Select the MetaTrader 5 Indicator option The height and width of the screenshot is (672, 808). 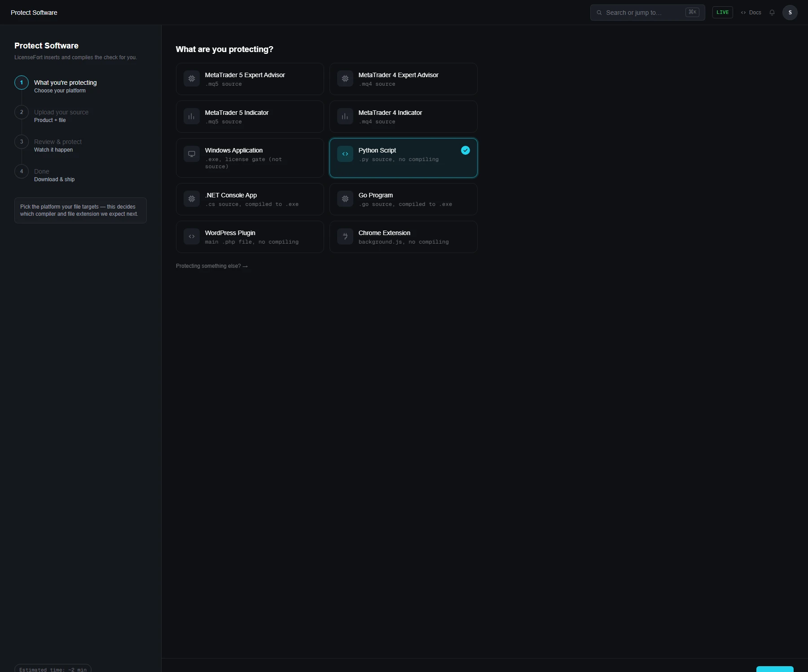250,117
